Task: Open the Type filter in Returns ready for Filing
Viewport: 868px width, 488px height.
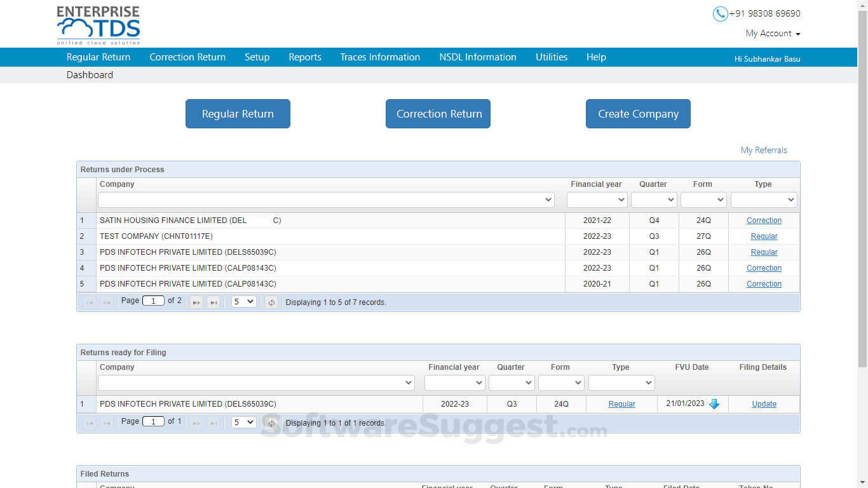Action: (621, 383)
